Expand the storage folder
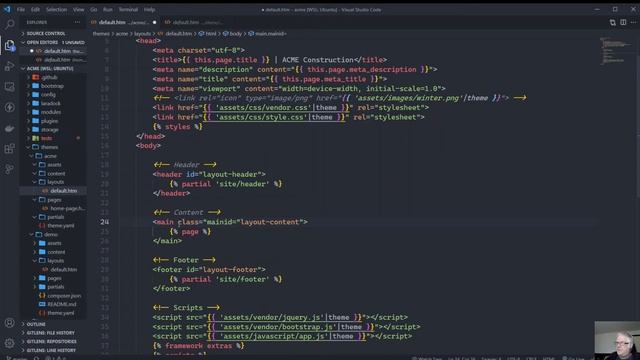This screenshot has height=360, width=640. tap(50, 129)
